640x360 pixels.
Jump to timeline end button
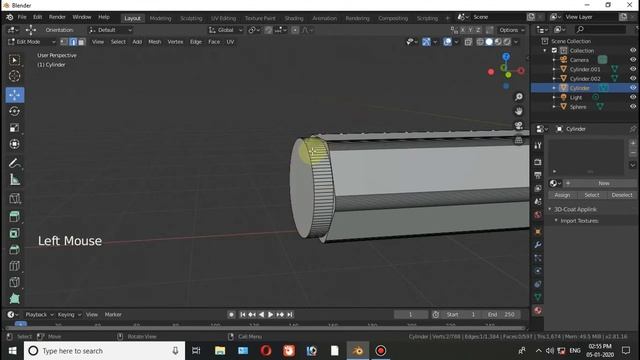point(289,314)
